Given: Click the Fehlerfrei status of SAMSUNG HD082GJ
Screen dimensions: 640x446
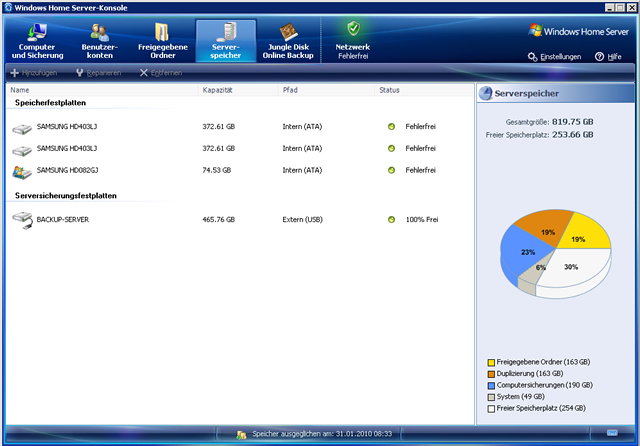Looking at the screenshot, I should tap(420, 171).
